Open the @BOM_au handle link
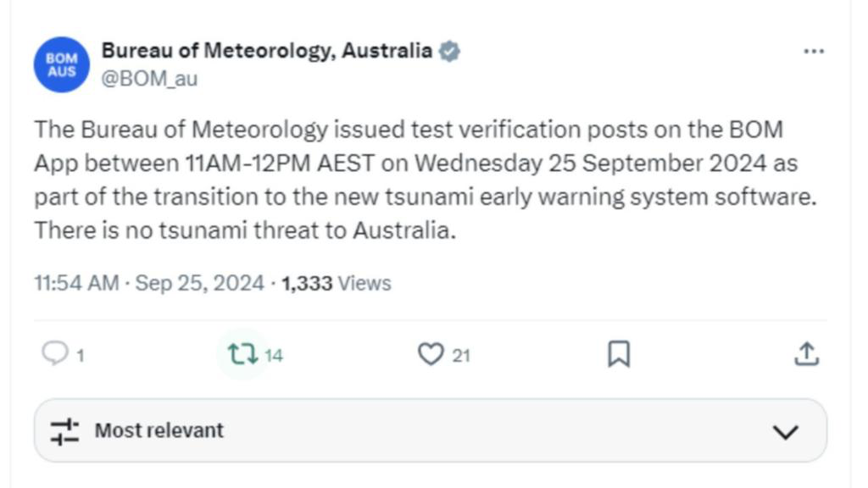Image resolution: width=868 pixels, height=488 pixels. [x=149, y=80]
